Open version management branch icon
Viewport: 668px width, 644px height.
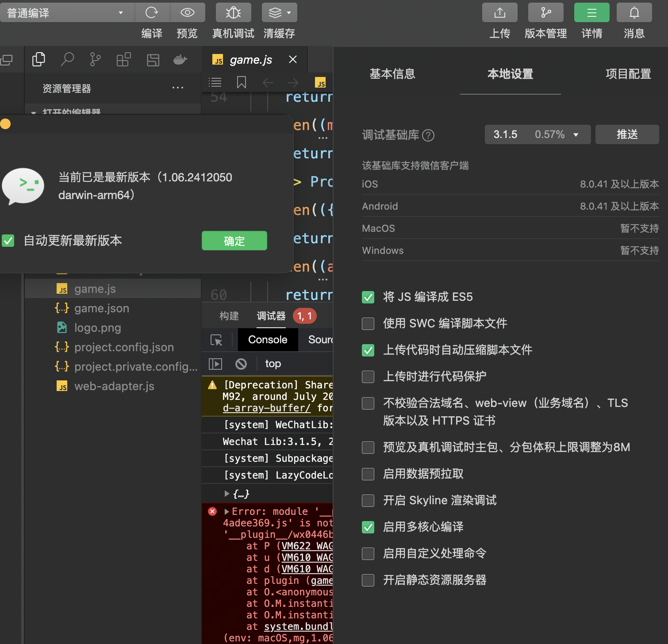546,12
